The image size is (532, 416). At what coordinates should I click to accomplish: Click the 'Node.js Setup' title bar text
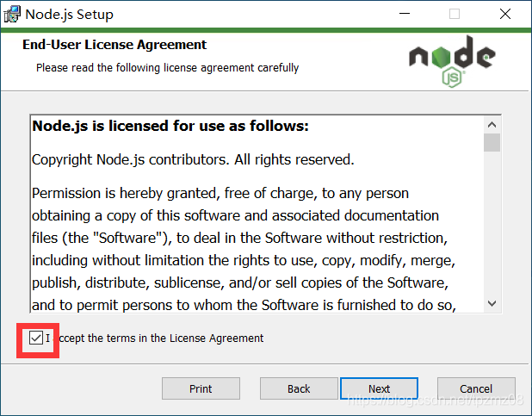pos(69,15)
